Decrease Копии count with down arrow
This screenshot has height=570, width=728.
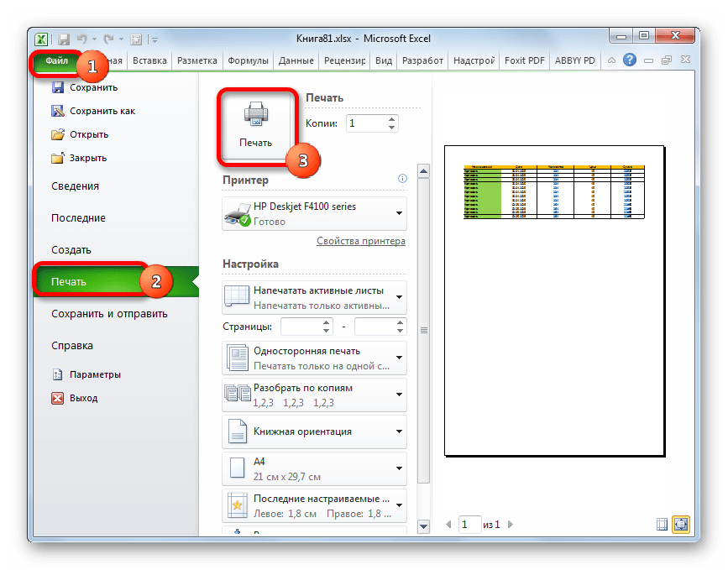pyautogui.click(x=392, y=128)
